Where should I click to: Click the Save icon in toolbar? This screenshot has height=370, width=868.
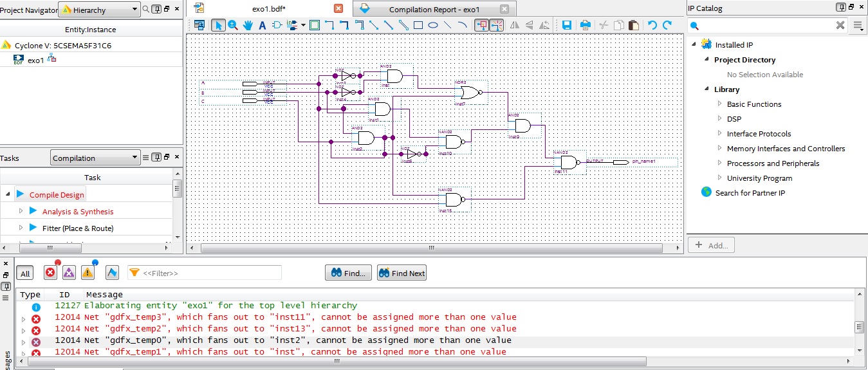point(567,26)
